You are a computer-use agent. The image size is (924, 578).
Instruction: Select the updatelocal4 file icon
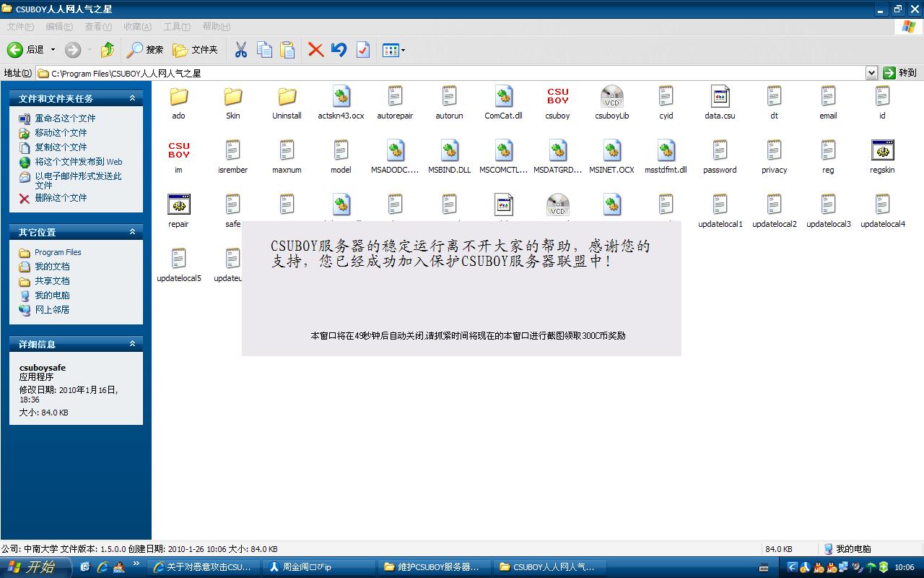[882, 204]
